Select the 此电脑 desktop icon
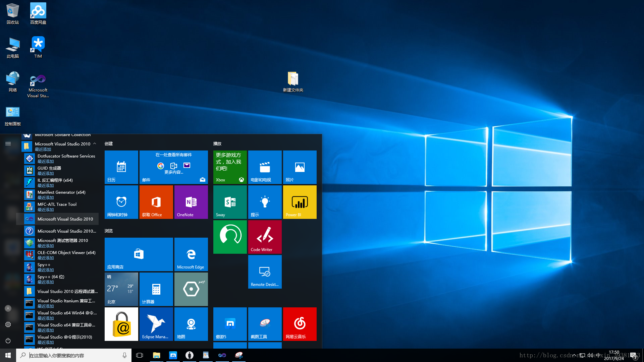The width and height of the screenshot is (644, 362). tap(13, 48)
